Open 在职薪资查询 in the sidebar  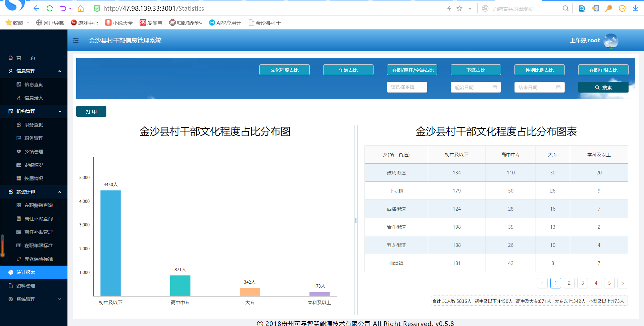(x=38, y=205)
